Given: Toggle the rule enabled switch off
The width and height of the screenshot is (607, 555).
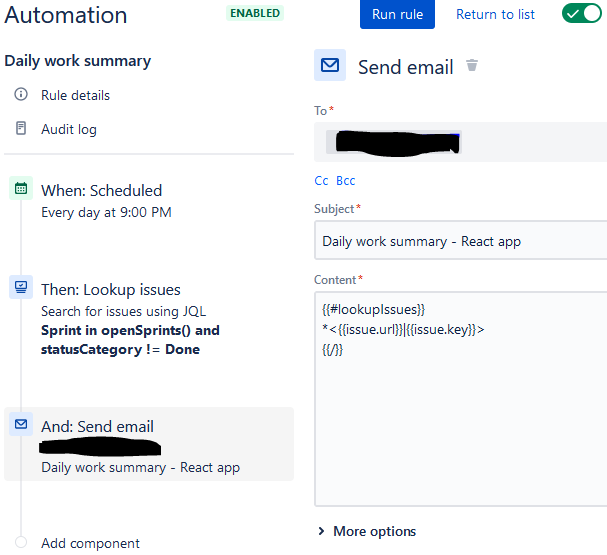Looking at the screenshot, I should point(582,14).
